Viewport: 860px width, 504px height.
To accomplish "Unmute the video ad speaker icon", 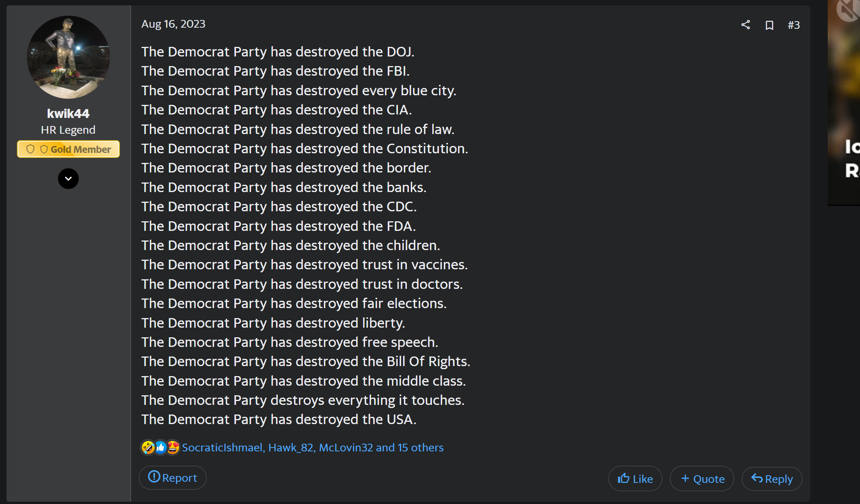I will [848, 9].
